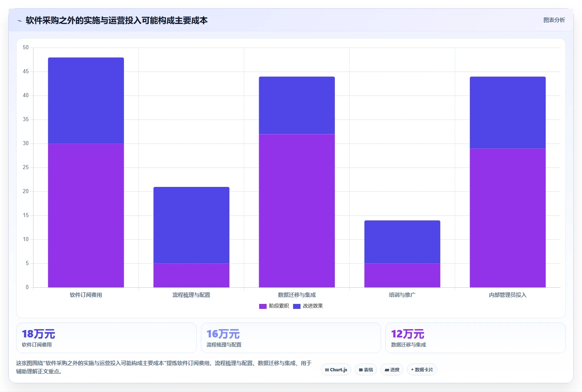Click the blue segment of 数据迁移与集成 bar

pos(297,105)
